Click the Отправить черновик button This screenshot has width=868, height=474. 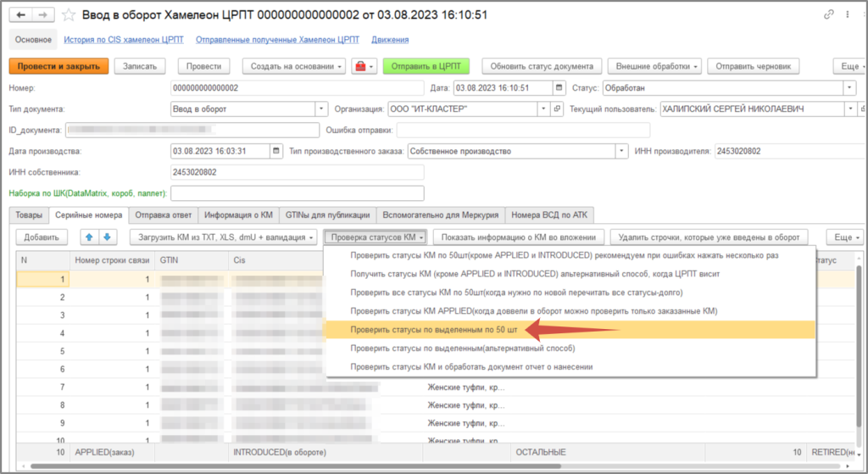(x=754, y=66)
